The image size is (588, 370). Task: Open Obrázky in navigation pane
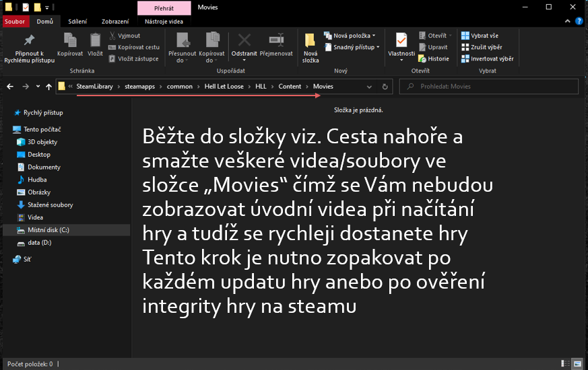(x=39, y=192)
